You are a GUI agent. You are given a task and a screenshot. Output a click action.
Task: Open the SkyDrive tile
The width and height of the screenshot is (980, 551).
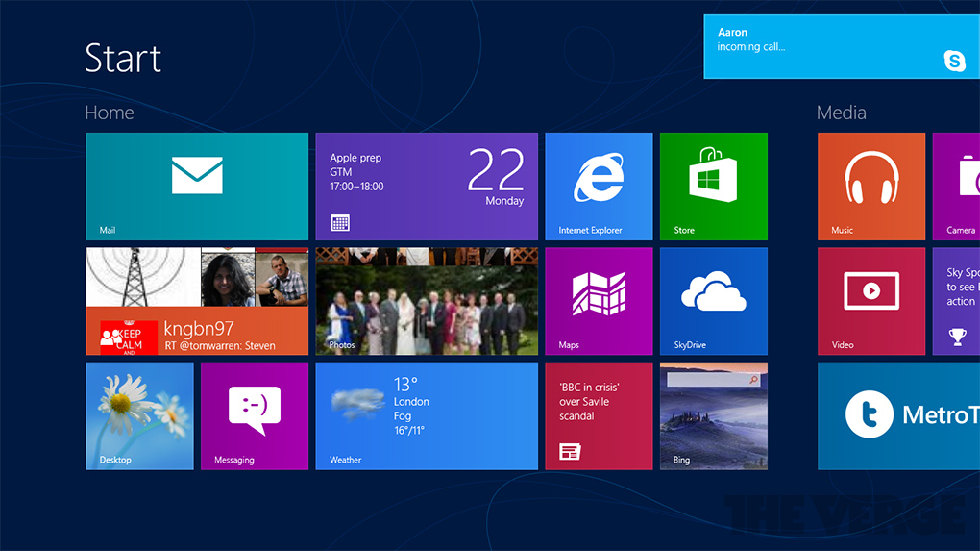(x=714, y=301)
